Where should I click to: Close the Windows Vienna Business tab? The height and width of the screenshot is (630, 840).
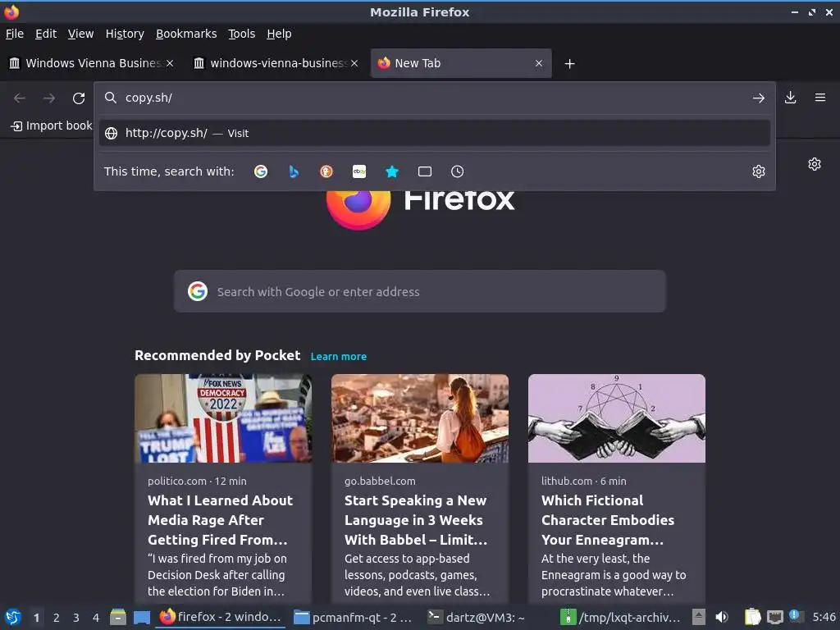(170, 63)
